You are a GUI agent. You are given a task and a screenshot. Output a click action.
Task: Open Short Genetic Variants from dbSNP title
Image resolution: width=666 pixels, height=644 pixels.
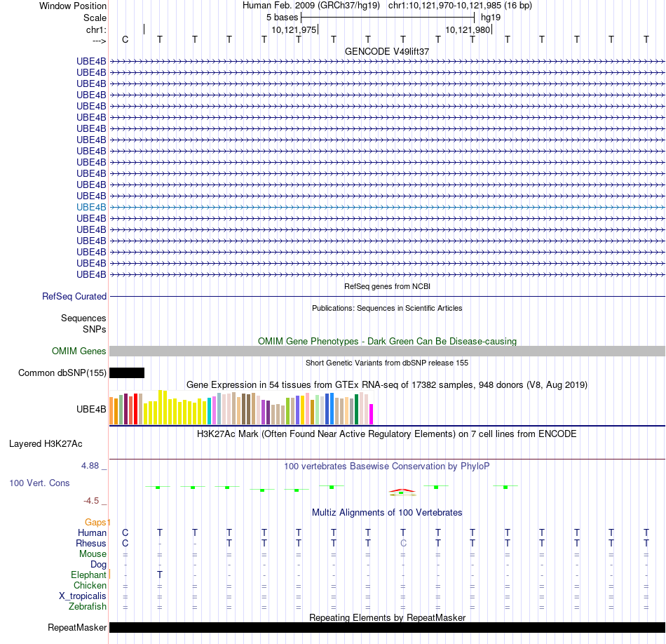(x=387, y=363)
